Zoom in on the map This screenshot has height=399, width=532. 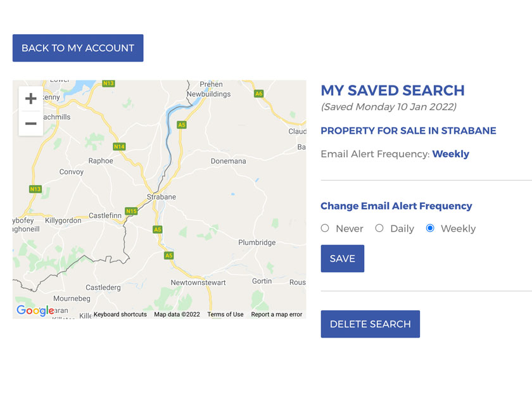pos(30,98)
